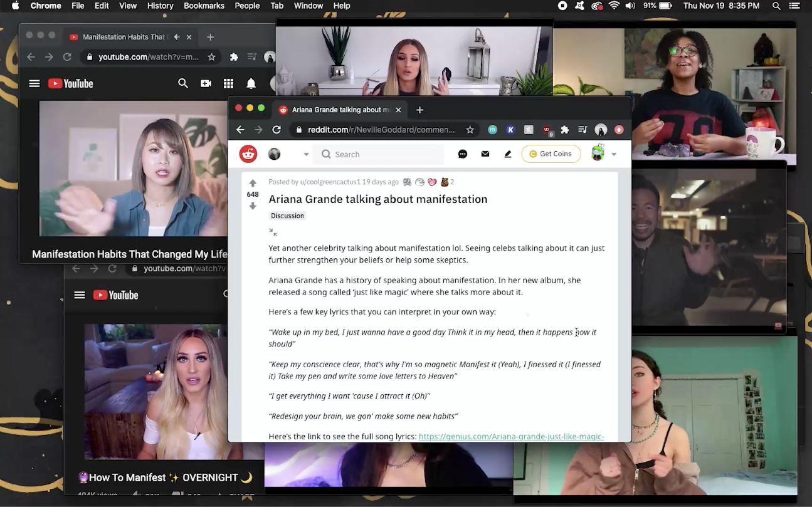Mute the Manifestation Habits tab audio icon
Image resolution: width=812 pixels, height=507 pixels.
click(177, 37)
